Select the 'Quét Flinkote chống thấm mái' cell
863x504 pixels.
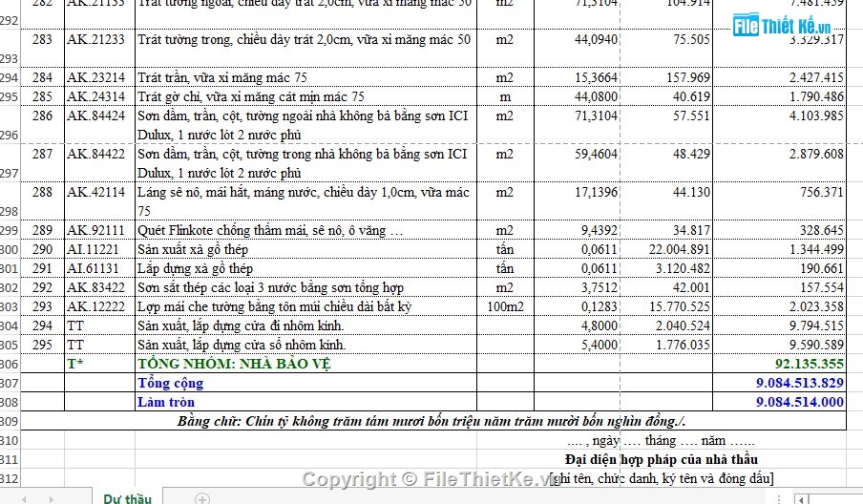tap(306, 230)
